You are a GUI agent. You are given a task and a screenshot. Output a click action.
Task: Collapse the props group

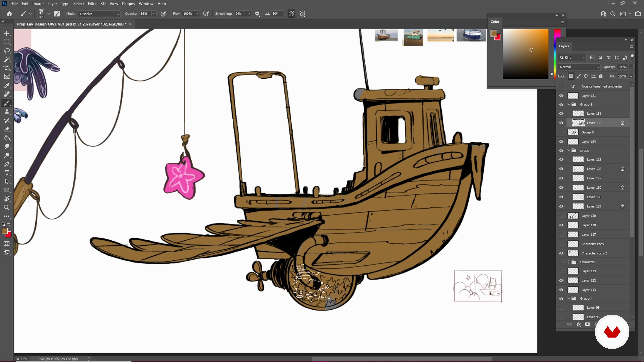pyautogui.click(x=569, y=150)
